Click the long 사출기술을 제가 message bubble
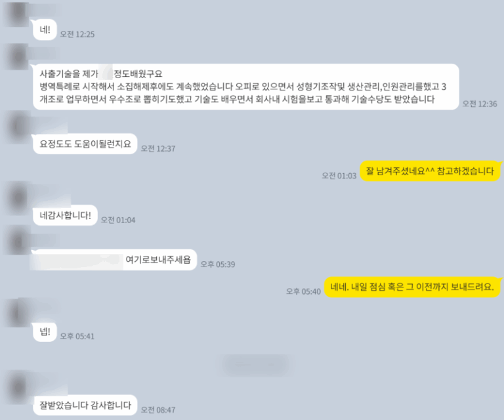The width and height of the screenshot is (504, 420). tap(246, 87)
